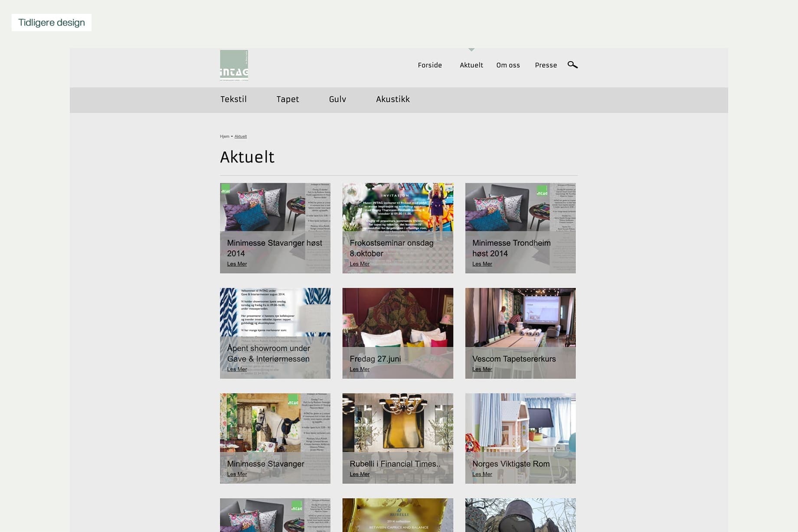Image resolution: width=798 pixels, height=532 pixels.
Task: Les Mer under Fredag 27.juni
Action: pos(360,369)
